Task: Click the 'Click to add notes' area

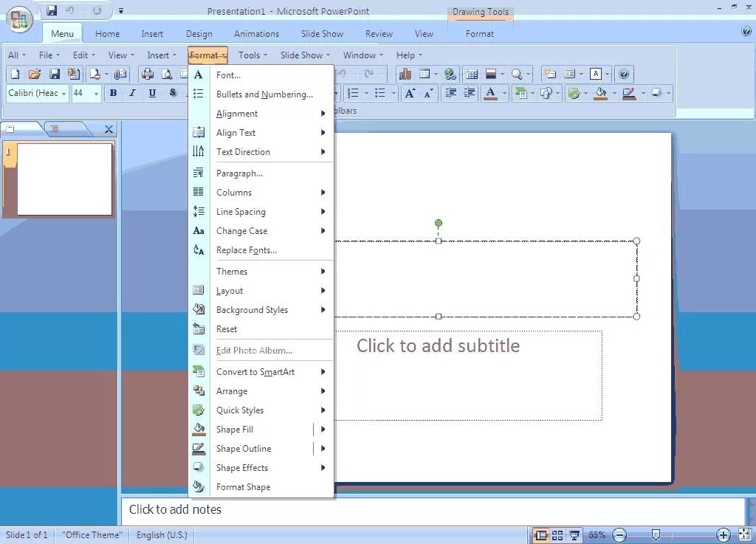Action: (x=433, y=510)
